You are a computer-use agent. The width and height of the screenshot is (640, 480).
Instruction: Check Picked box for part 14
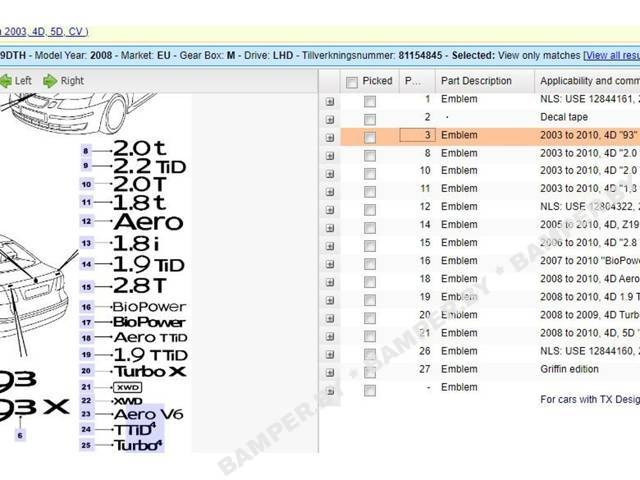coord(370,228)
